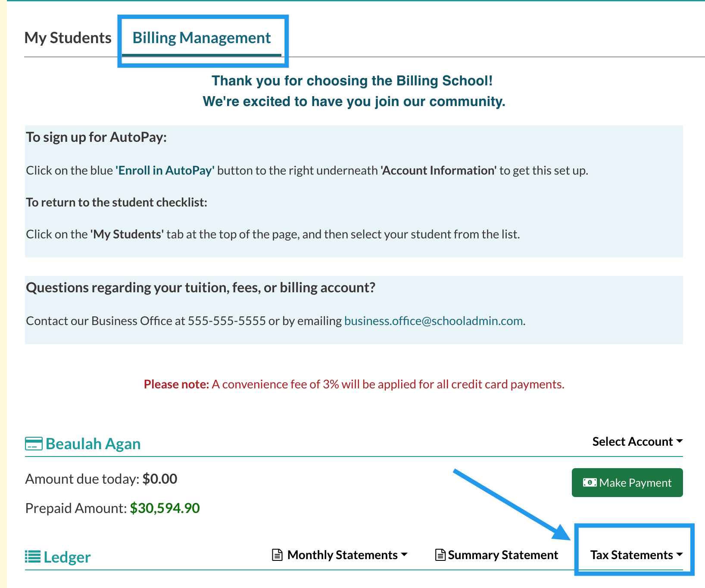Click the bold 'Enroll in AutoPay' text
Screen dimensions: 705x588
[x=165, y=170]
